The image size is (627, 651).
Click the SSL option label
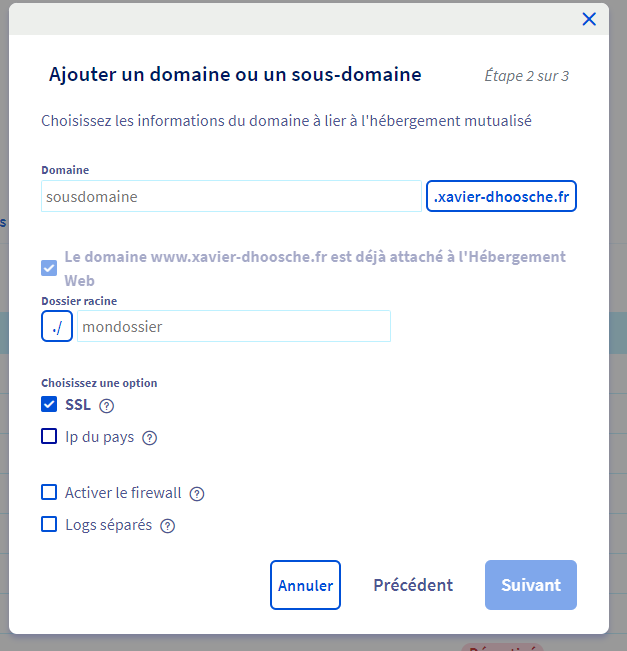click(78, 405)
